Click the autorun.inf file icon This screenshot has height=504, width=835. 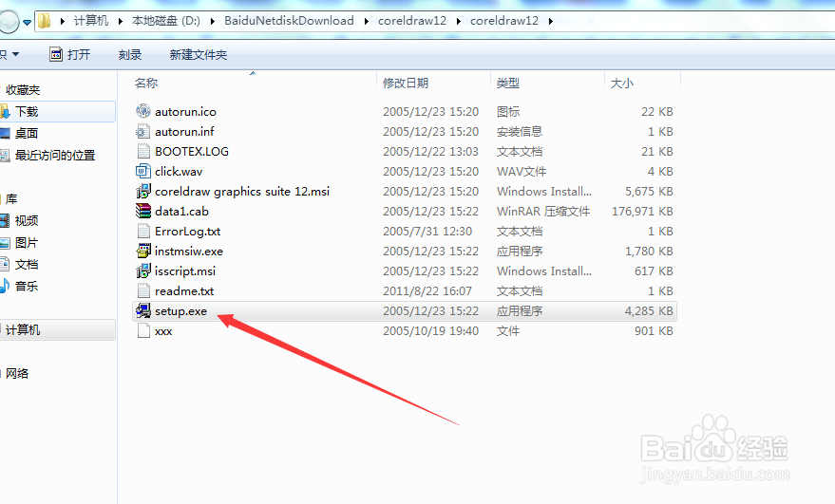tap(143, 131)
